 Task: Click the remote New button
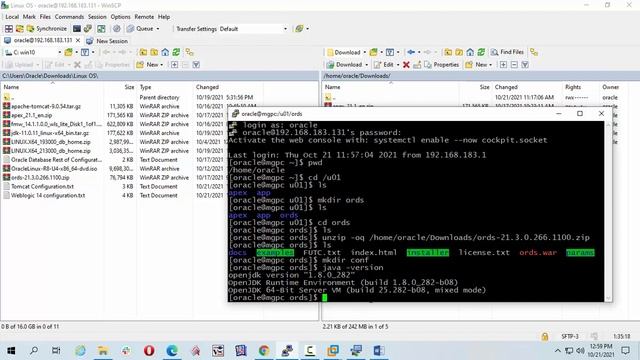click(x=478, y=64)
